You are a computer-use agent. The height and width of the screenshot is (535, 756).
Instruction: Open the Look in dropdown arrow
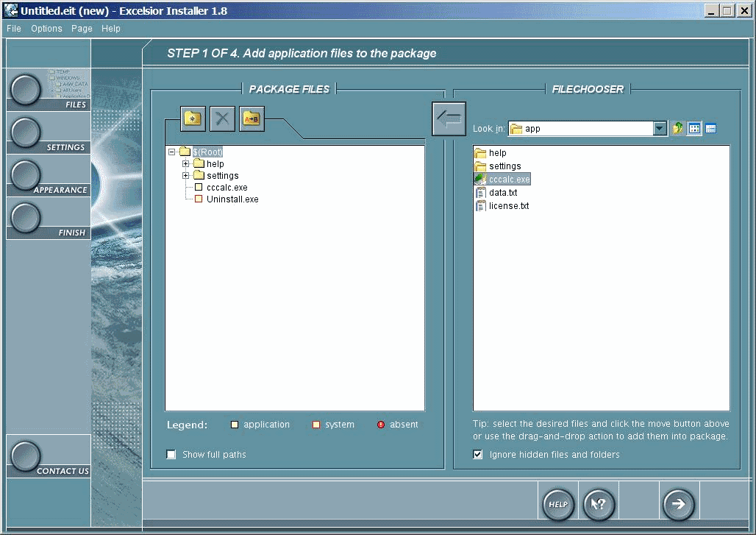coord(660,128)
